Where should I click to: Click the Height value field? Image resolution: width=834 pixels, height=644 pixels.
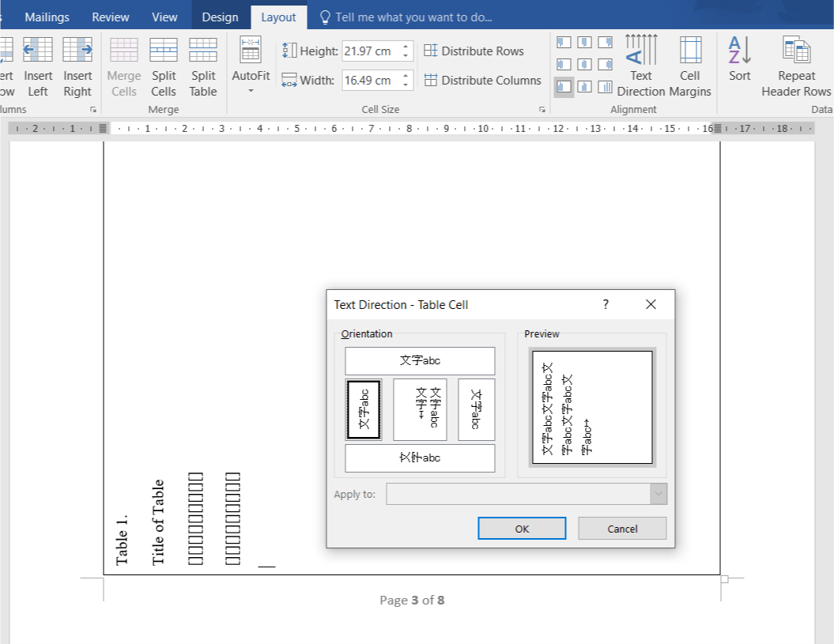click(x=372, y=51)
